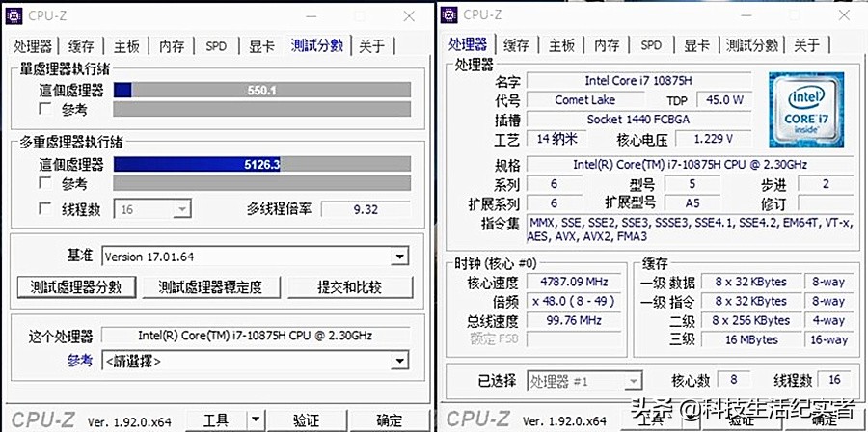
Task: Click 測試處理器分數 button
Action: point(76,287)
